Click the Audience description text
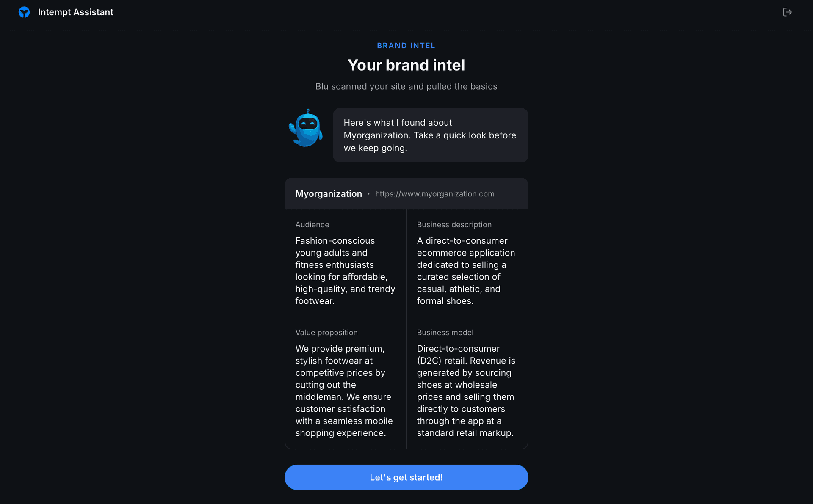 (345, 271)
